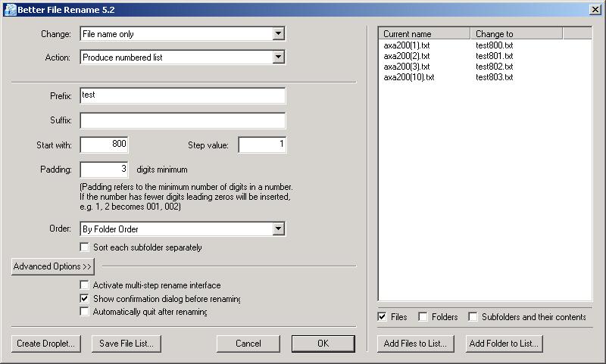Click the Better File Rename title bar icon
This screenshot has width=606, height=364.
10,10
